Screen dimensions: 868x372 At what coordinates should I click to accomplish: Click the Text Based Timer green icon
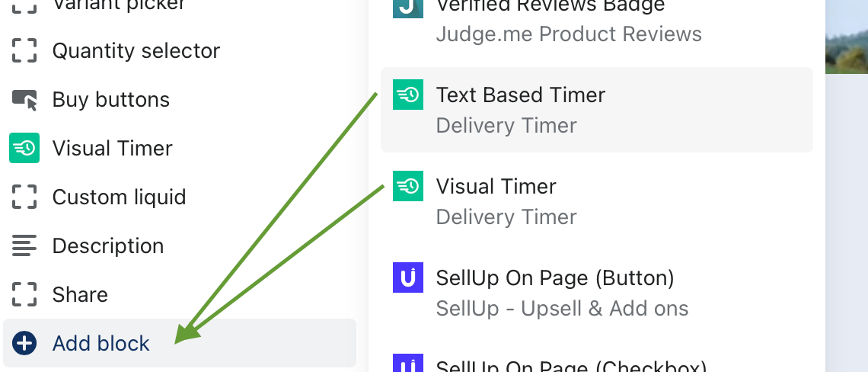tap(408, 95)
